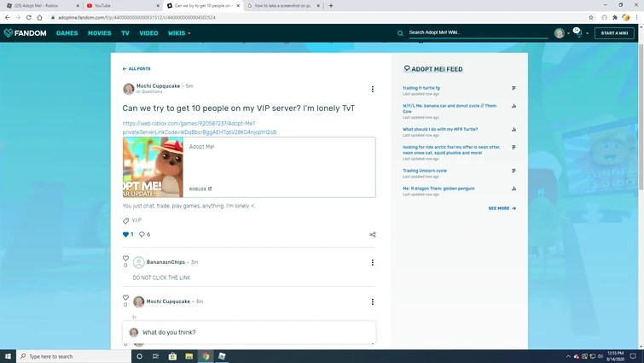
Task: Open feed item Trading Unicorn cycle
Action: coord(425,171)
